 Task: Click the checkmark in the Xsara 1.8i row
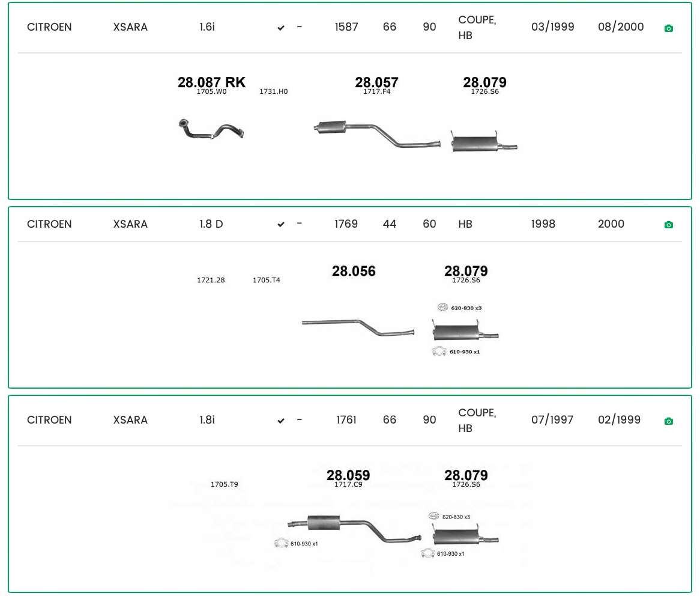pyautogui.click(x=281, y=421)
